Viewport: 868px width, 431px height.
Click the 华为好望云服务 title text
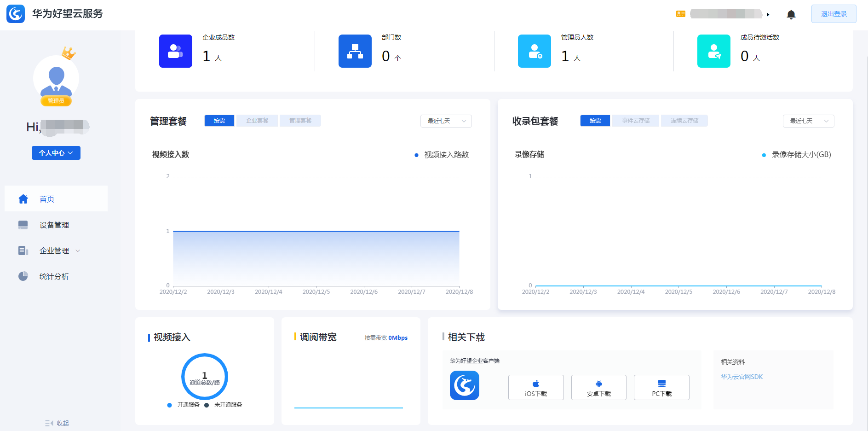[68, 14]
